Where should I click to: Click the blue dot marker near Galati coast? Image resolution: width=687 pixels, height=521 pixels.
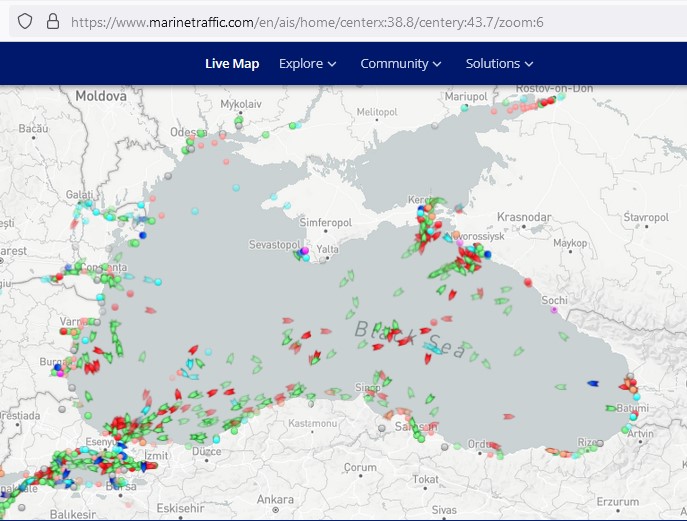click(142, 235)
